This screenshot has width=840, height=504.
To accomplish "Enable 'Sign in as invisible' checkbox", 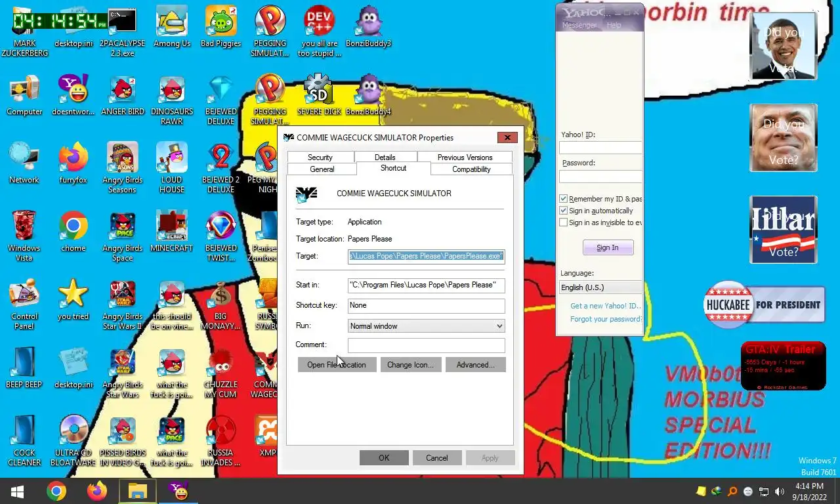I will point(563,222).
